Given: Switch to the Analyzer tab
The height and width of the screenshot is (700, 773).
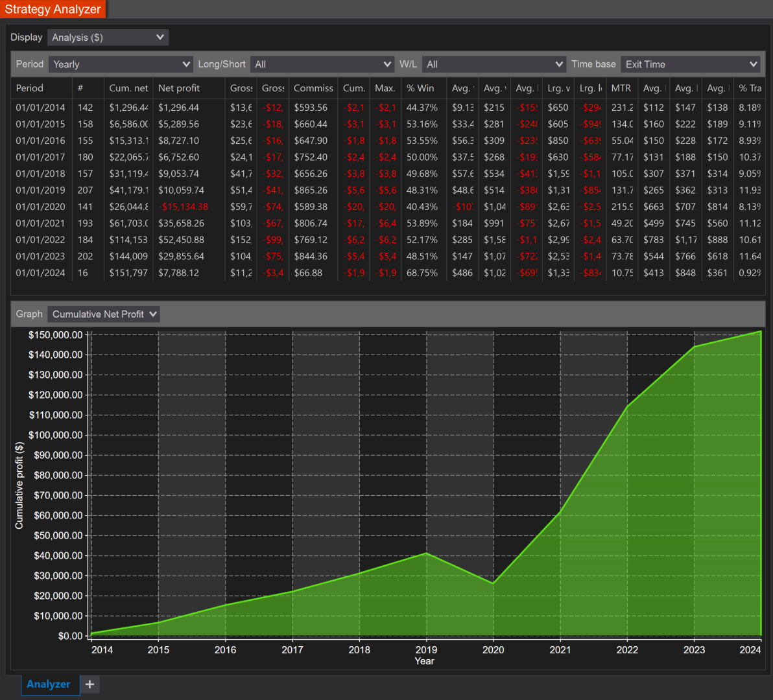Looking at the screenshot, I should point(49,684).
